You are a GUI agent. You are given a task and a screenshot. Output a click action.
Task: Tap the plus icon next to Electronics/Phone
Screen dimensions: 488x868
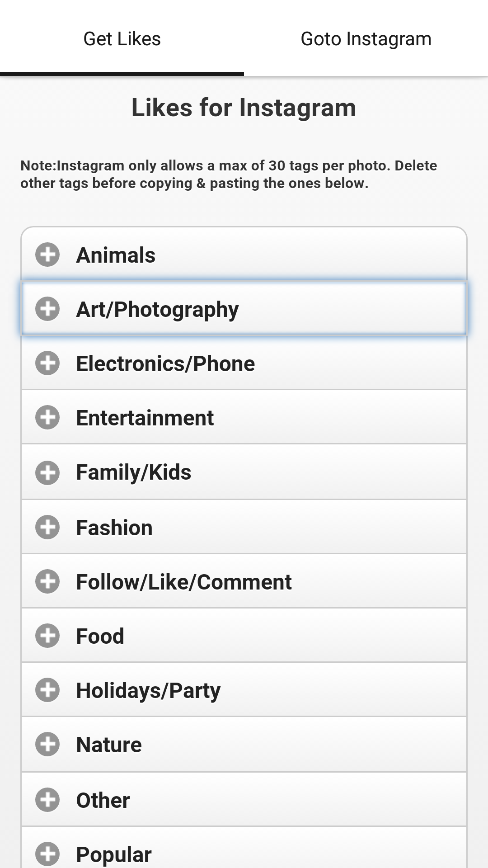click(47, 363)
